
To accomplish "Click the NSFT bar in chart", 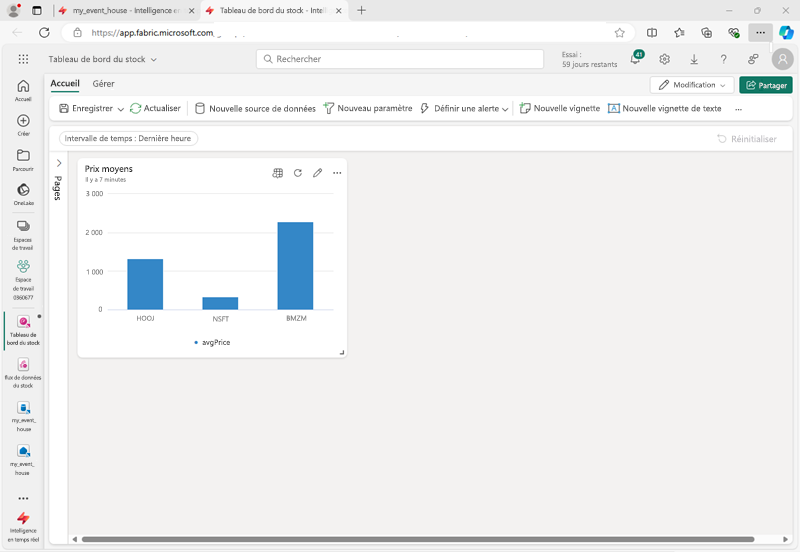I will pos(220,303).
